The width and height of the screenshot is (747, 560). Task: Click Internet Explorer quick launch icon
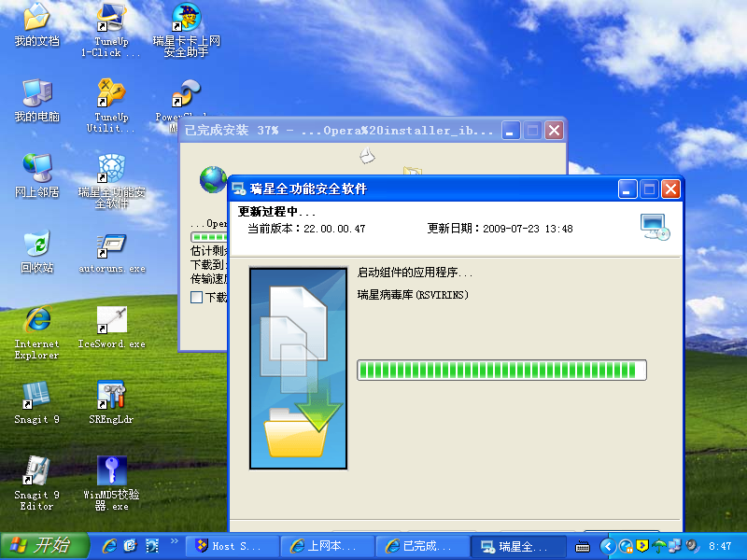109,546
